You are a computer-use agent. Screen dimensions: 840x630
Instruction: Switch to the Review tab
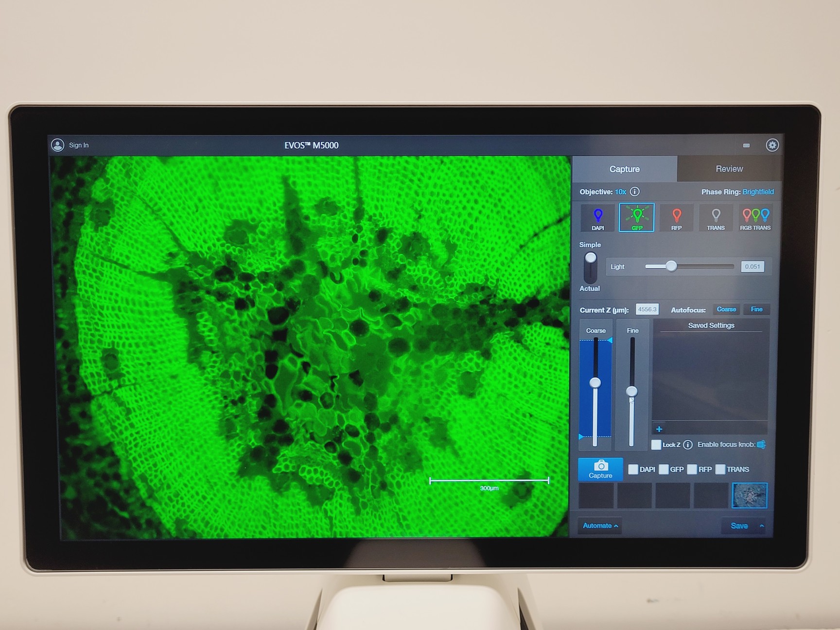click(x=729, y=169)
